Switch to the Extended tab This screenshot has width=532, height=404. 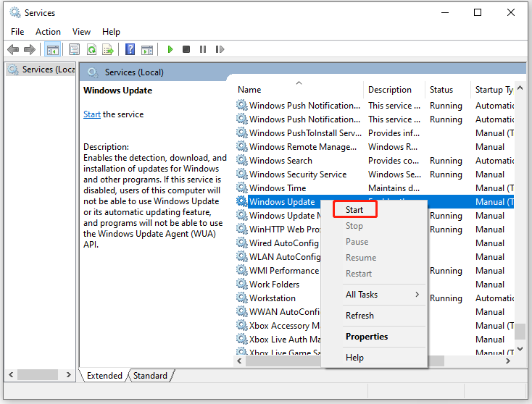(x=104, y=376)
